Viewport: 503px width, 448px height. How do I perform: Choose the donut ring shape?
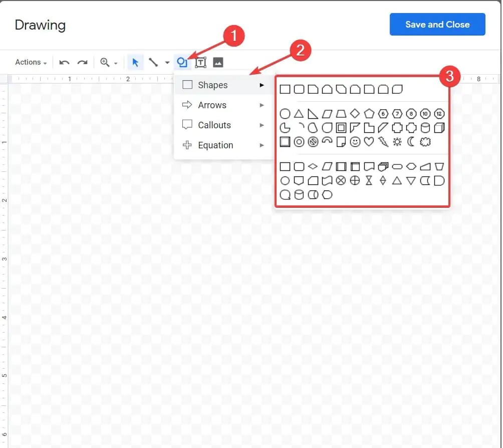pyautogui.click(x=299, y=142)
